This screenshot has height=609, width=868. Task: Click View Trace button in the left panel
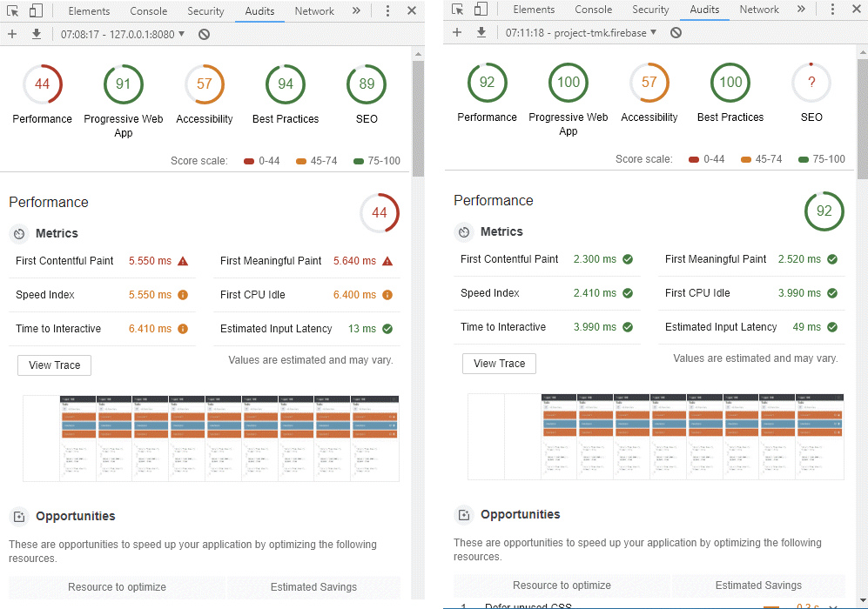54,365
